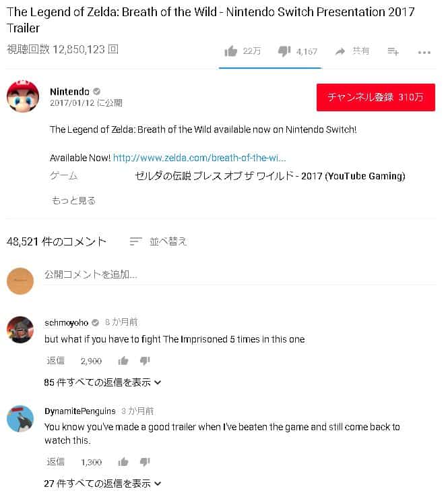Reply (返信) to schmoyoho's comment
The height and width of the screenshot is (495, 448).
pos(55,361)
